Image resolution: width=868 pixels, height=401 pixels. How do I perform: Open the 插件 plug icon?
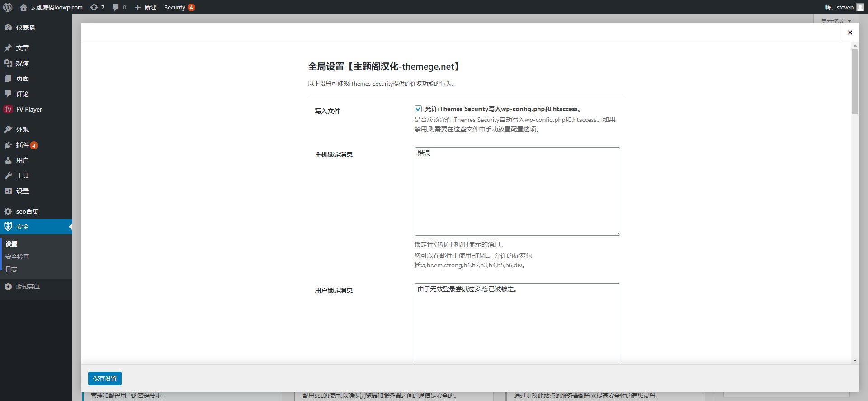click(8, 145)
